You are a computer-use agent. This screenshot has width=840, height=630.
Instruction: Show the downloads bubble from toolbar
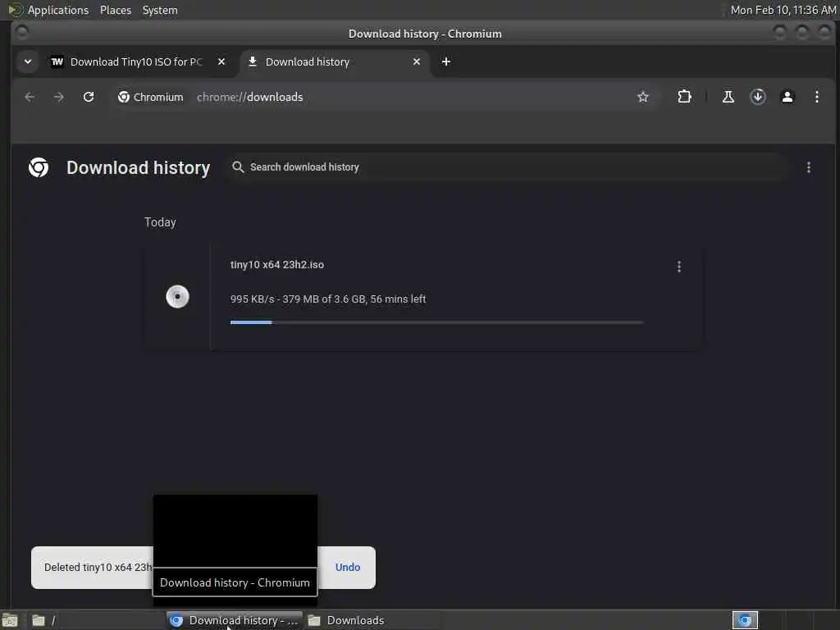tap(757, 97)
